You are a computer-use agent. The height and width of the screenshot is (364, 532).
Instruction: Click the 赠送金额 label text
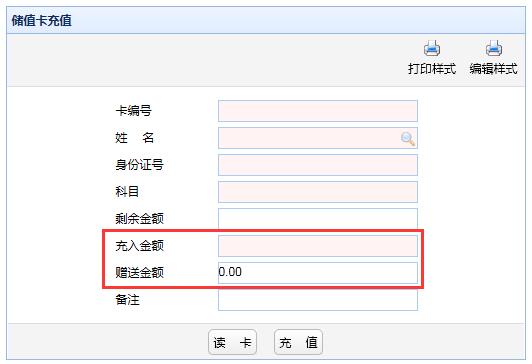(139, 272)
